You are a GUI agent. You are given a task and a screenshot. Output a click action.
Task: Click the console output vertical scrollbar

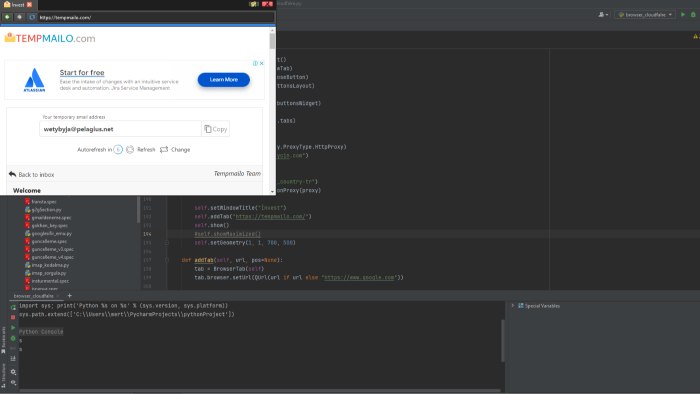[x=503, y=341]
